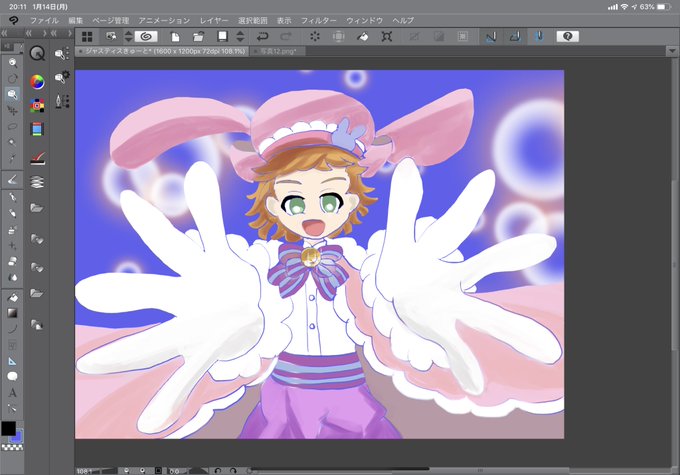Select the Auto select wand tool

(x=13, y=142)
